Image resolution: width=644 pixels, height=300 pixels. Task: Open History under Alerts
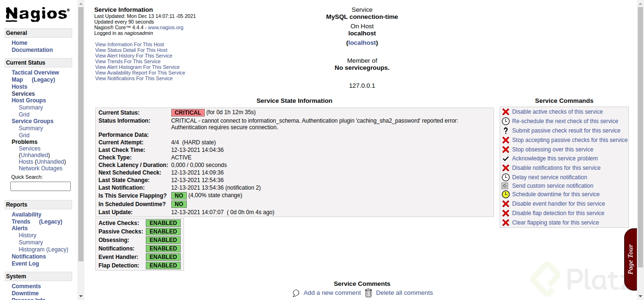tap(27, 235)
